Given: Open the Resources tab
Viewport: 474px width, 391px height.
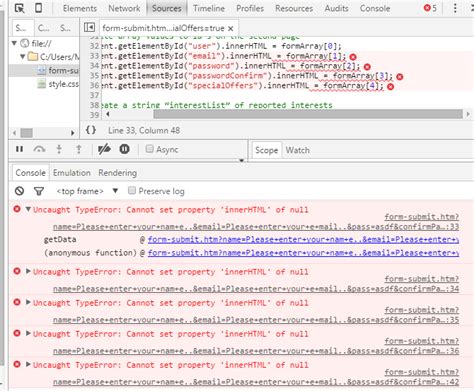Looking at the screenshot, I should pyautogui.click(x=294, y=8).
